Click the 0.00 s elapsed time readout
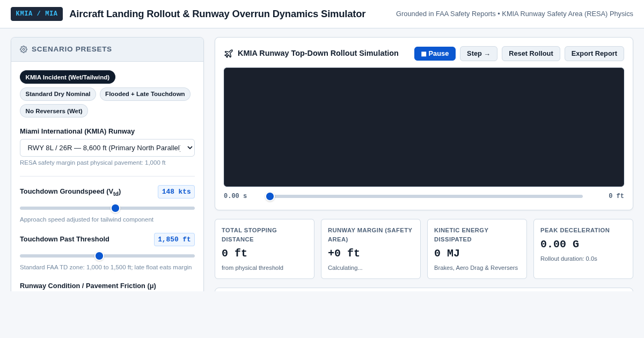This screenshot has width=644, height=338. click(236, 196)
